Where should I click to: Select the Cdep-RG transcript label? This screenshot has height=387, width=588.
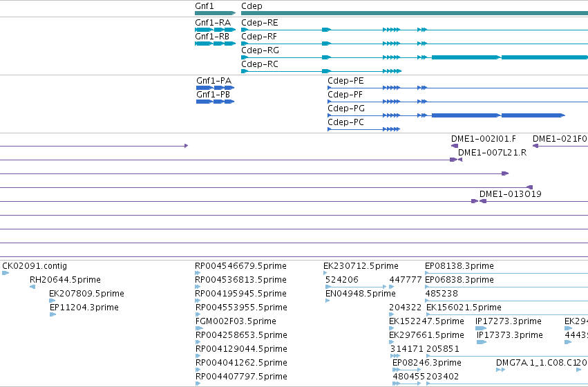pos(260,50)
